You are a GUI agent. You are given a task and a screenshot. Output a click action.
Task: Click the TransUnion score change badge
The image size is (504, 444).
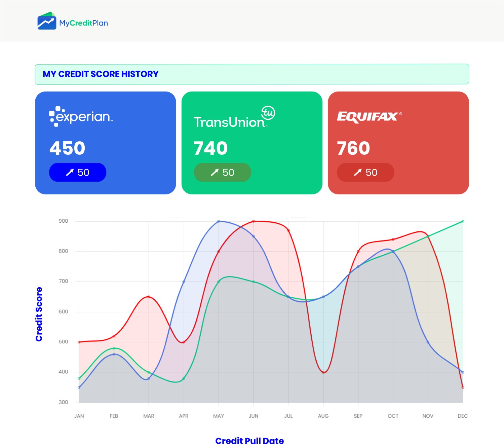click(223, 172)
